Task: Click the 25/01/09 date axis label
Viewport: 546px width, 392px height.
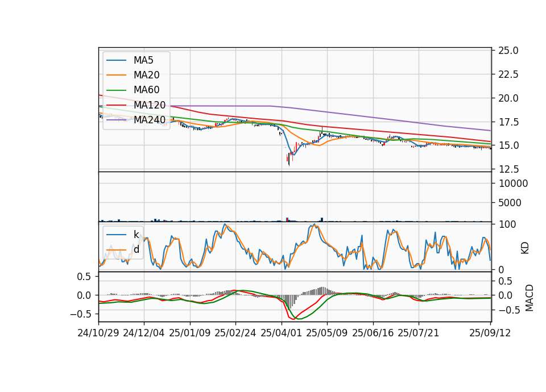Action: [x=190, y=333]
